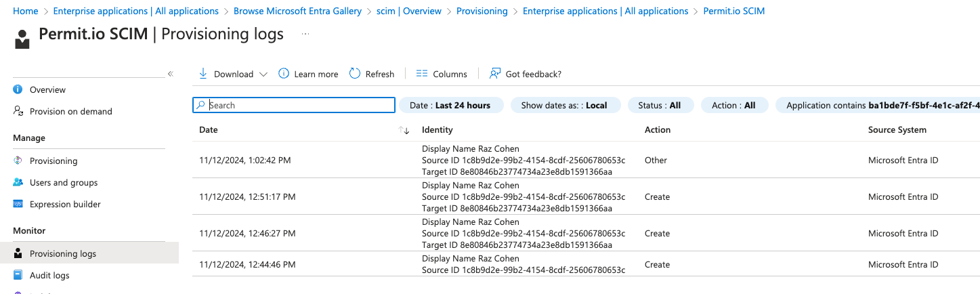Expand the Download dropdown chevron
The height and width of the screenshot is (294, 980).
click(263, 75)
